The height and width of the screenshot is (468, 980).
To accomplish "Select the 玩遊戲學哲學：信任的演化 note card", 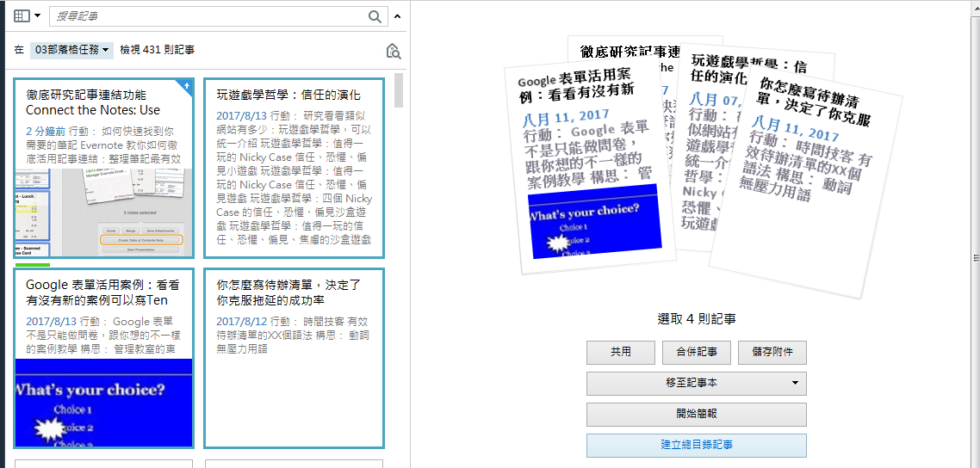I will tap(294, 168).
